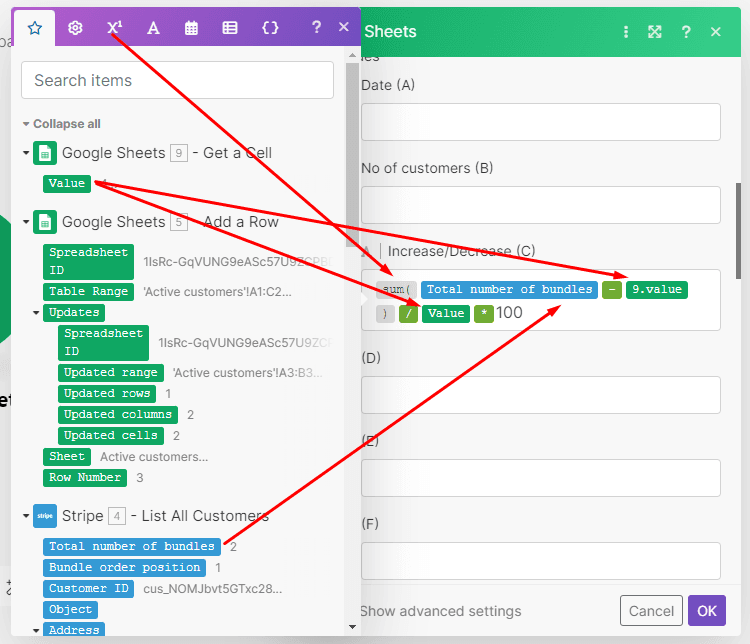This screenshot has height=644, width=750.
Task: Open help for Sheets module
Action: click(686, 32)
